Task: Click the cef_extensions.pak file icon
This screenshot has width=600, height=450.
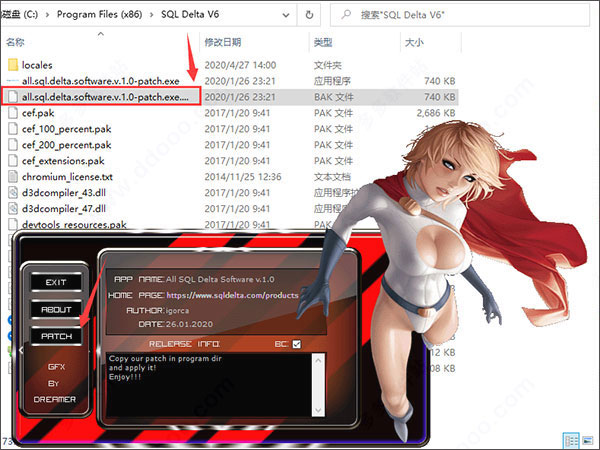Action: tap(13, 161)
